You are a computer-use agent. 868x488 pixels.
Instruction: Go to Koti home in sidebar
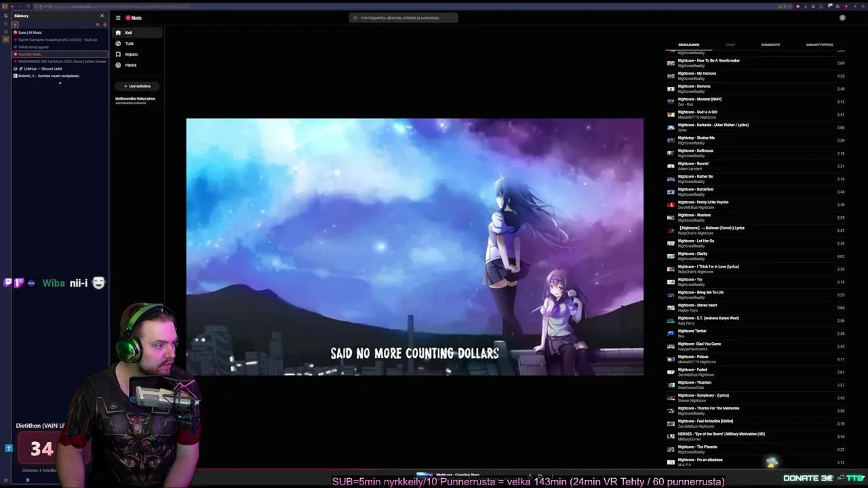pyautogui.click(x=138, y=33)
